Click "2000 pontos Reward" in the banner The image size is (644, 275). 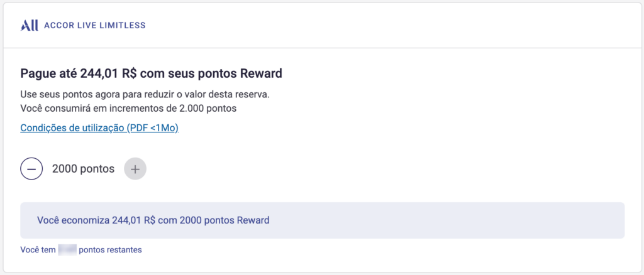[225, 220]
